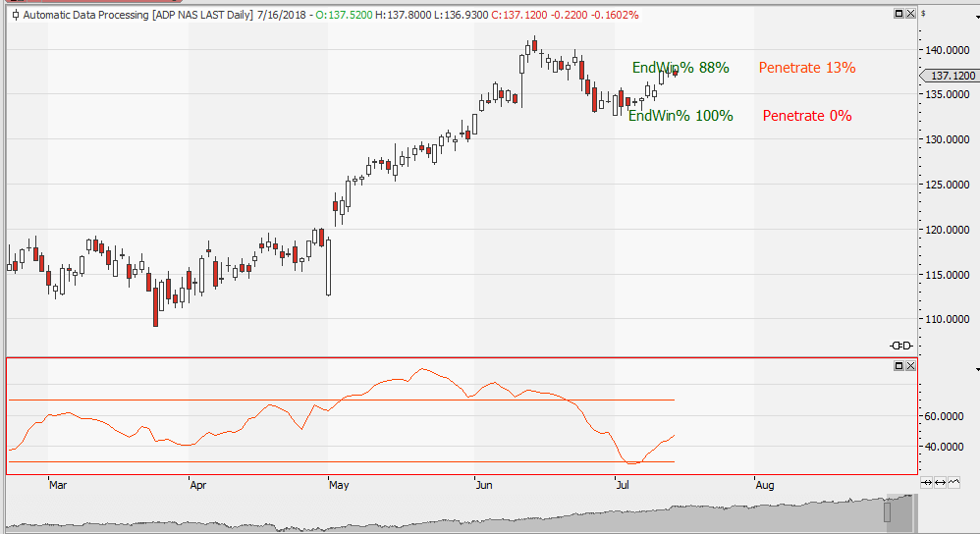Click the 40.0000 indicator axis label
This screenshot has width=980, height=534.
(945, 447)
